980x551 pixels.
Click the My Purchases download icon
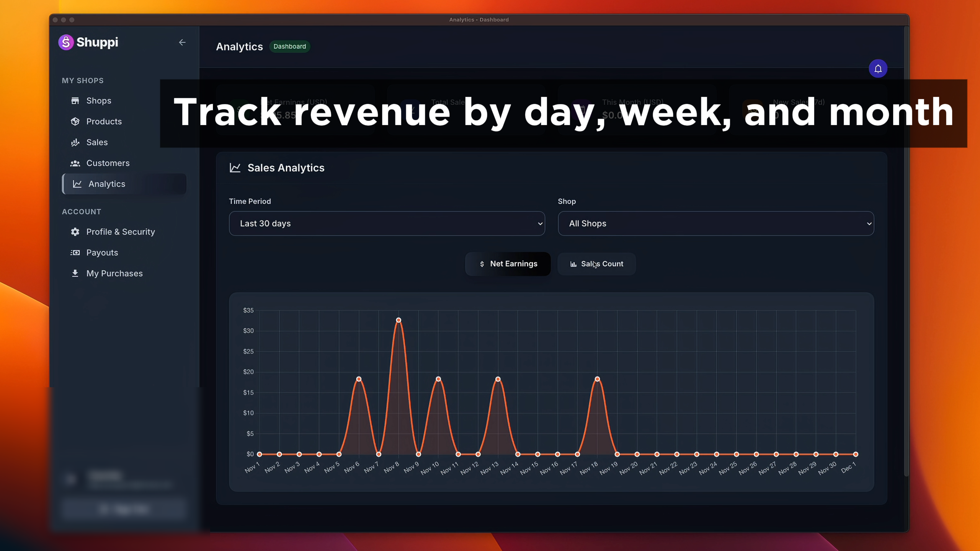pos(75,273)
